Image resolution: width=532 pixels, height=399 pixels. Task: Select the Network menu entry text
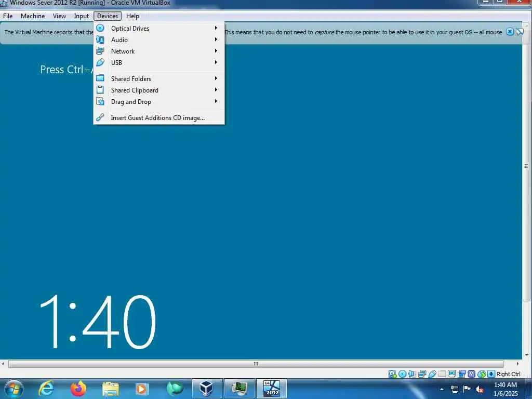[x=123, y=51]
